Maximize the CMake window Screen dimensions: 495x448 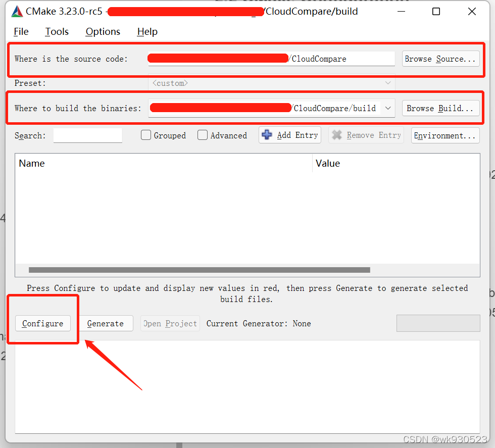(x=436, y=12)
